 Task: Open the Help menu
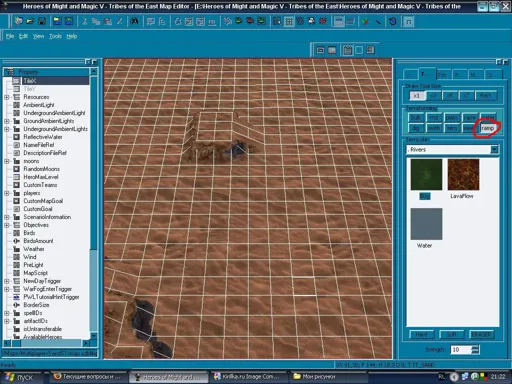pyautogui.click(x=72, y=36)
